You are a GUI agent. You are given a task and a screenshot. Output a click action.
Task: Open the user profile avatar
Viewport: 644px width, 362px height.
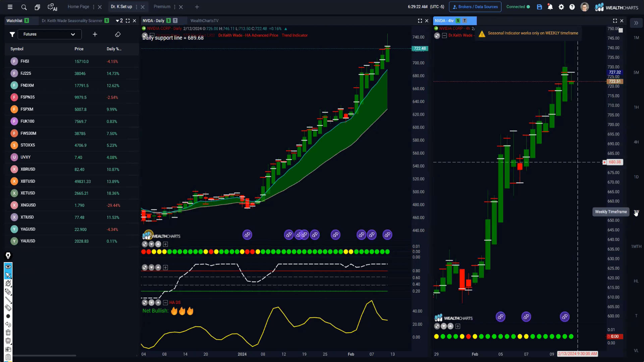[585, 7]
